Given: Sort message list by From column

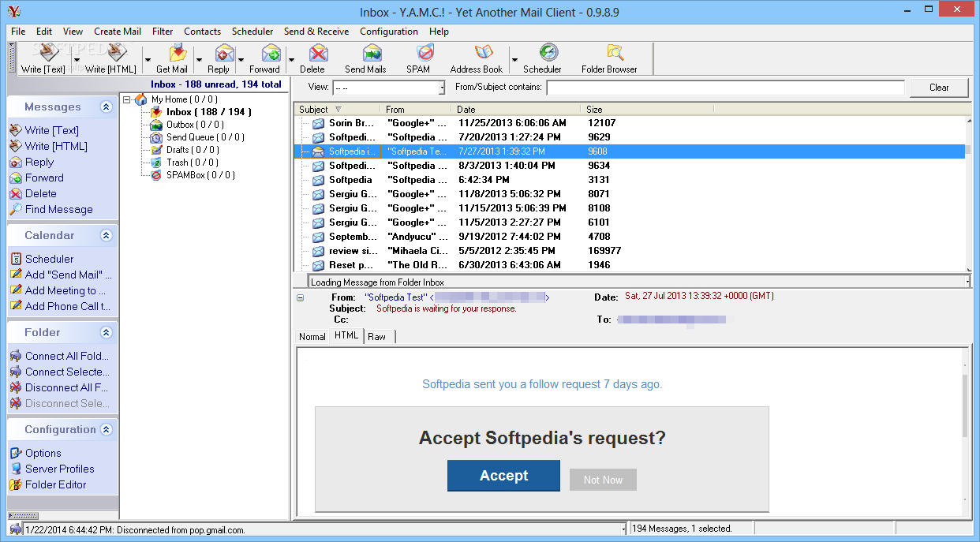Looking at the screenshot, I should [x=416, y=110].
